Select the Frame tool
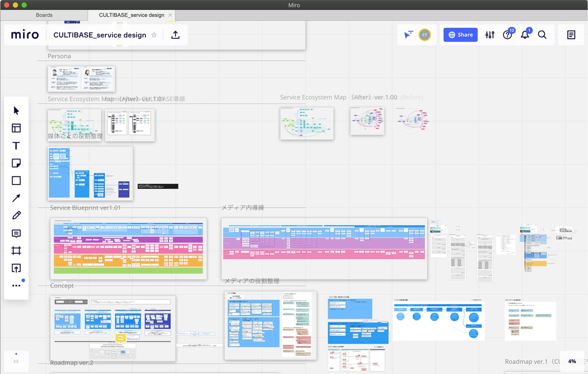 coord(16,251)
